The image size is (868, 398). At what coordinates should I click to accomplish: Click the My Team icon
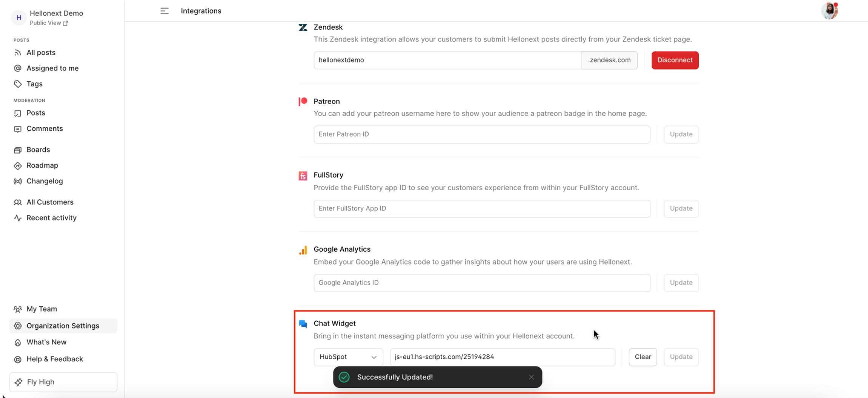(x=18, y=309)
